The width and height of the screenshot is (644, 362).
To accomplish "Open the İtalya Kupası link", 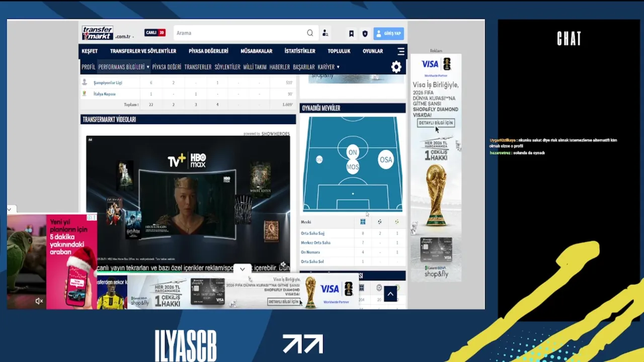I will tap(104, 94).
